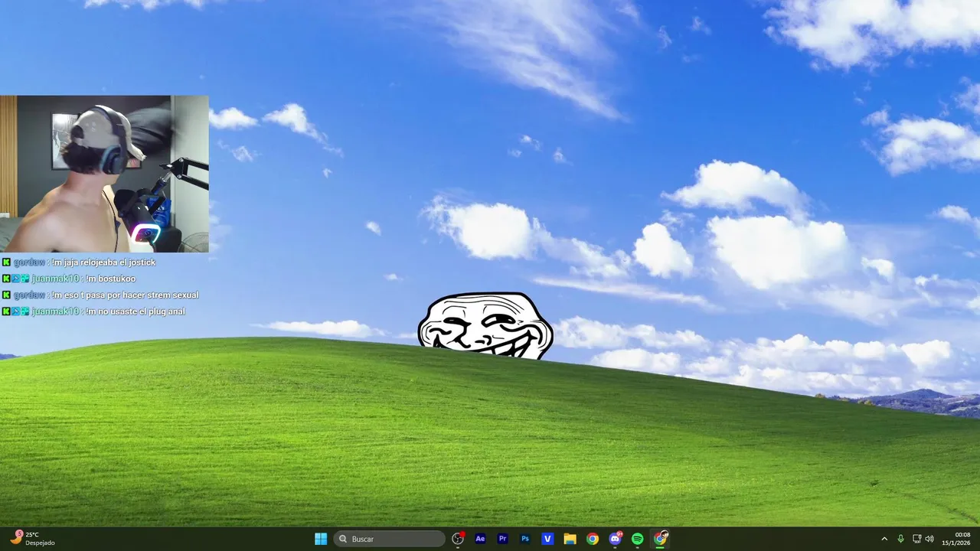This screenshot has width=980, height=551.
Task: Open OBS Studio from taskbar
Action: click(458, 539)
